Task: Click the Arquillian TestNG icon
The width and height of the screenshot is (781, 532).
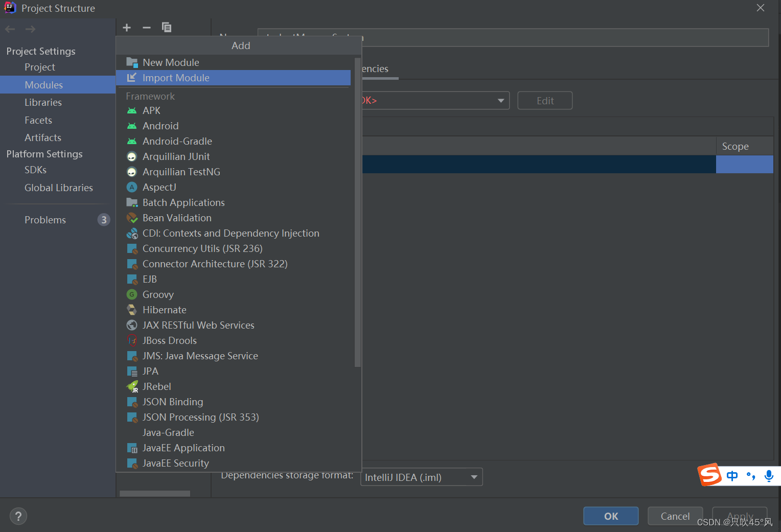Action: point(132,172)
